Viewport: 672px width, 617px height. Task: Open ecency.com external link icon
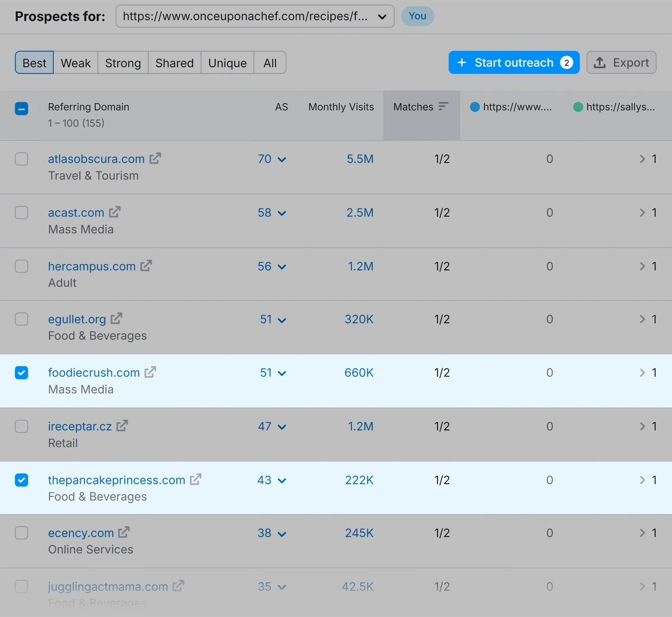click(x=124, y=532)
